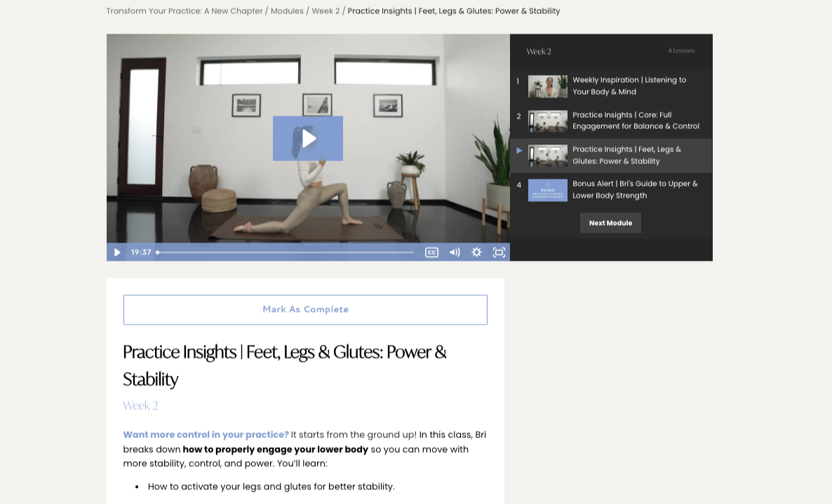Toggle closed captions CC icon
Viewport: 832px width, 504px height.
431,252
